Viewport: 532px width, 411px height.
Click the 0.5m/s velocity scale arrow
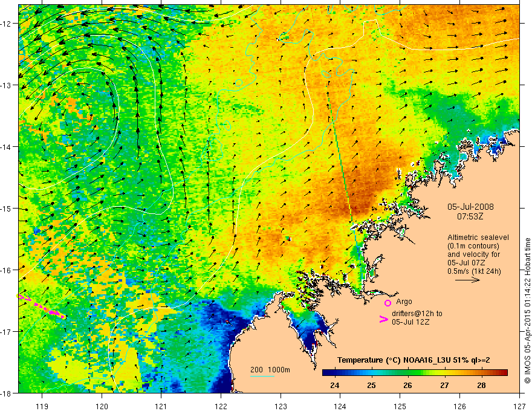pyautogui.click(x=467, y=280)
